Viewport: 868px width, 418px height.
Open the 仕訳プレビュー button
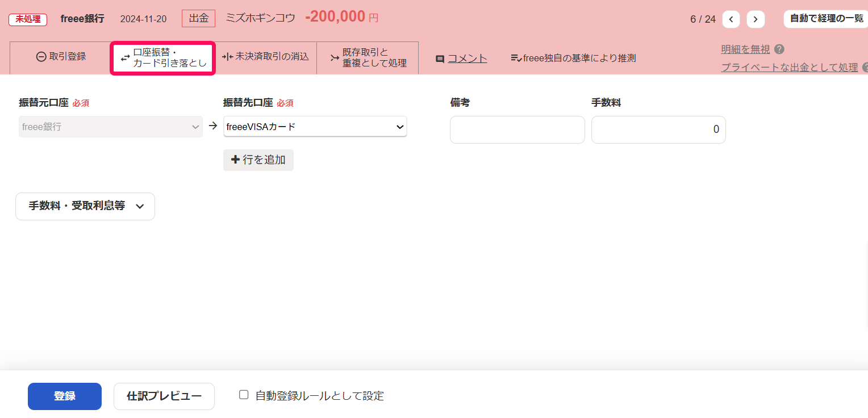164,396
